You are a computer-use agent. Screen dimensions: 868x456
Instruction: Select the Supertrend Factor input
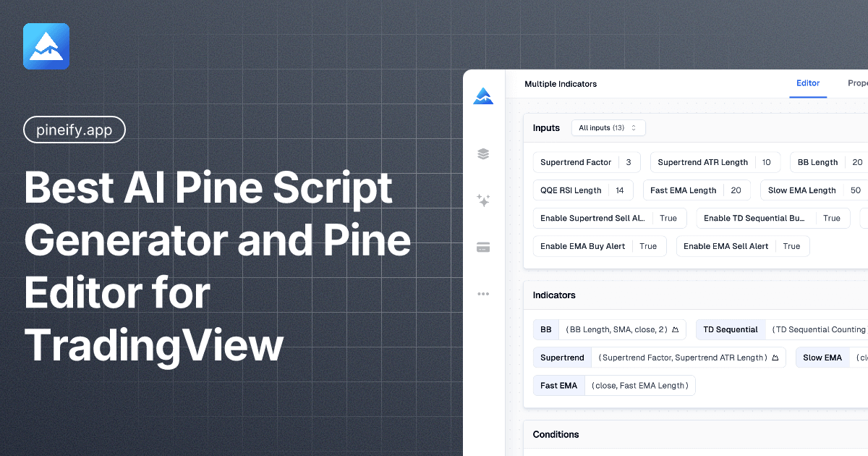(587, 162)
